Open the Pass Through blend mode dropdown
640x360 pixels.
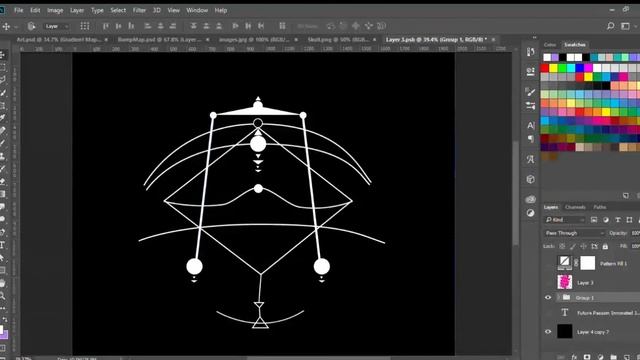574,233
